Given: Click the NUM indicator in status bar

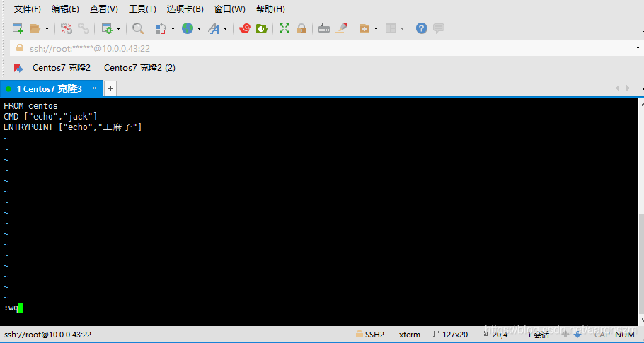Looking at the screenshot, I should click(x=625, y=335).
